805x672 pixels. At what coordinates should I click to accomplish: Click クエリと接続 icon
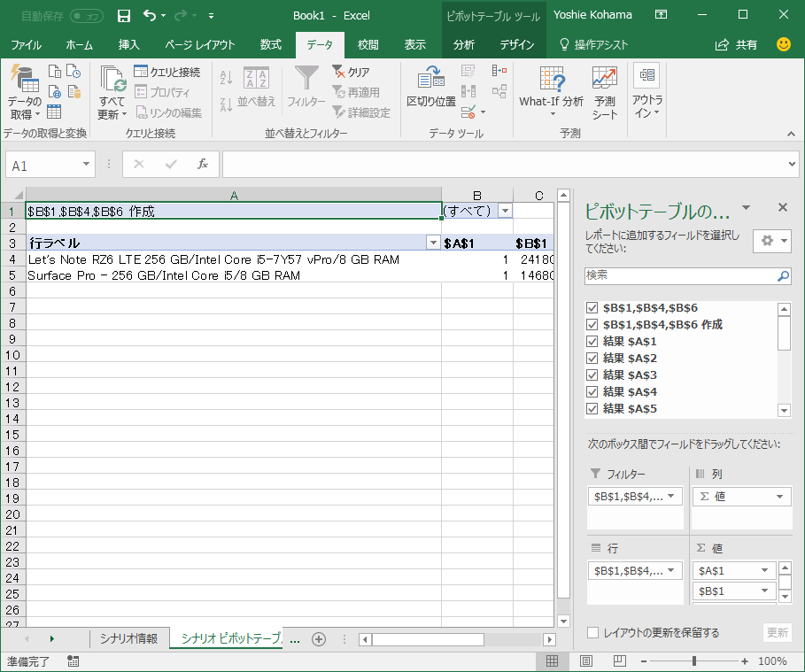[140, 71]
